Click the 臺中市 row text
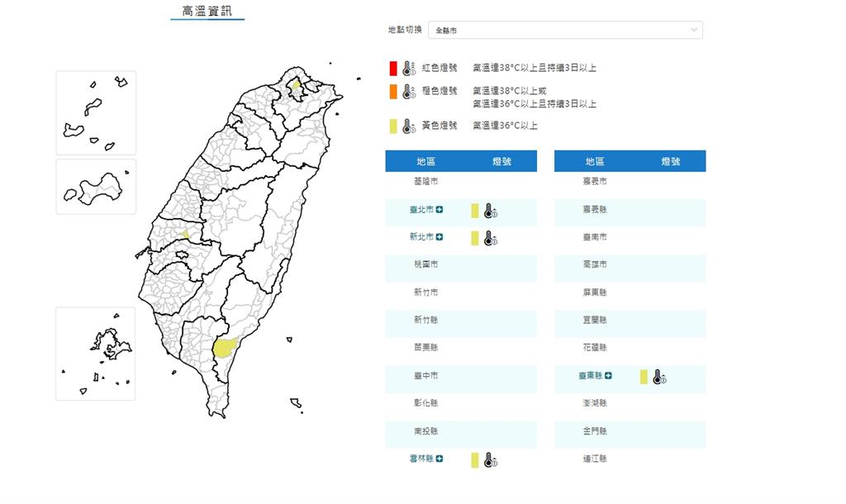The width and height of the screenshot is (846, 504). click(x=425, y=376)
